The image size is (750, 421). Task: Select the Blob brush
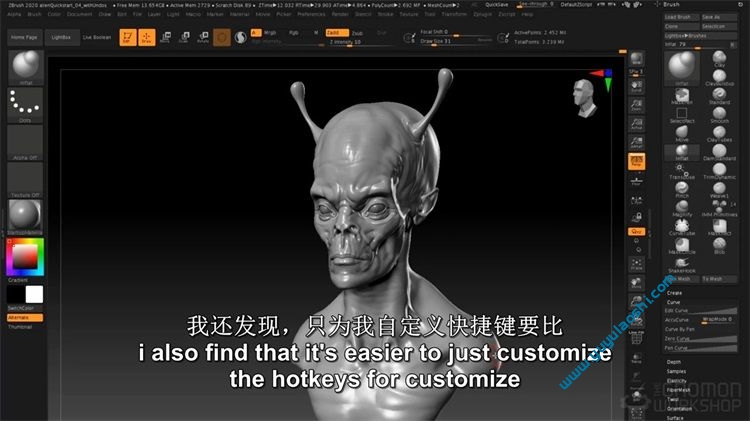click(719, 245)
